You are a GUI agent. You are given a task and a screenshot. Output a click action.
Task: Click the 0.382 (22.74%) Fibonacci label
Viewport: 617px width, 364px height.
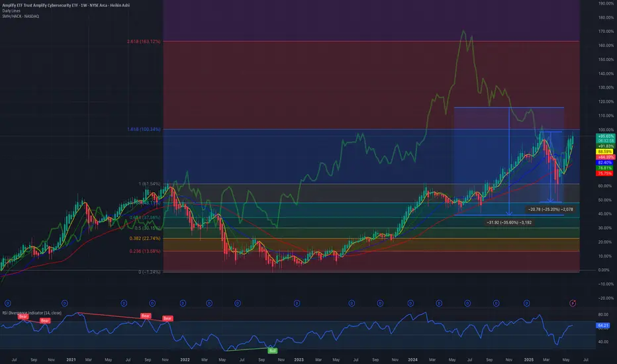click(145, 238)
